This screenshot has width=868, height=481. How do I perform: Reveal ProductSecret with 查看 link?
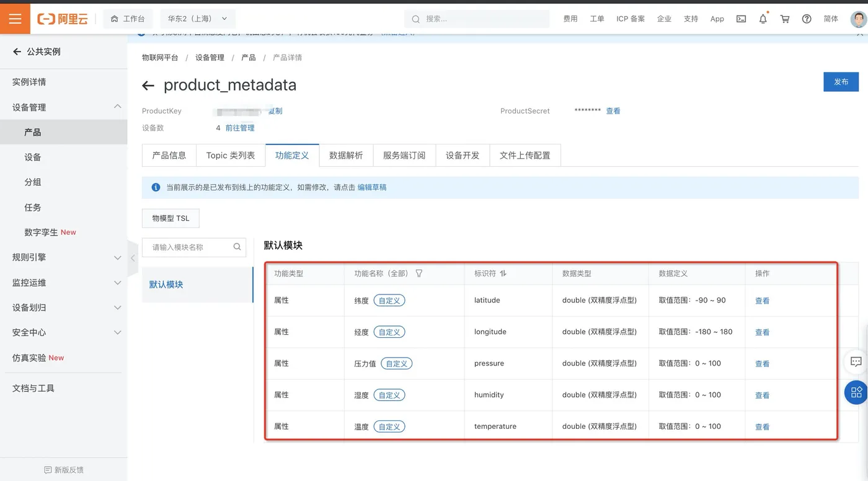point(613,111)
